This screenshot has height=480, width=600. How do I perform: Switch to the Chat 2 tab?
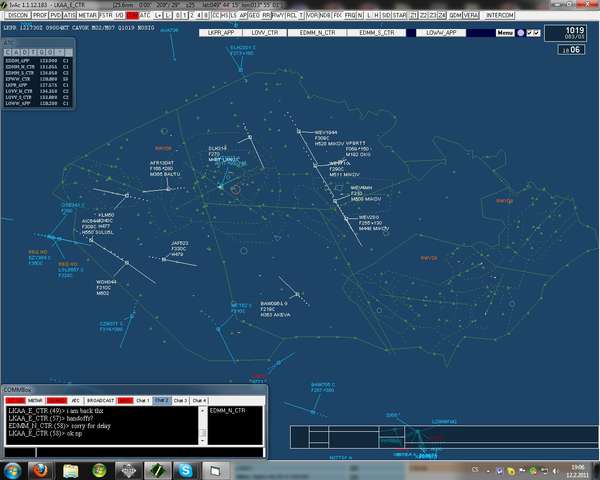click(x=162, y=400)
